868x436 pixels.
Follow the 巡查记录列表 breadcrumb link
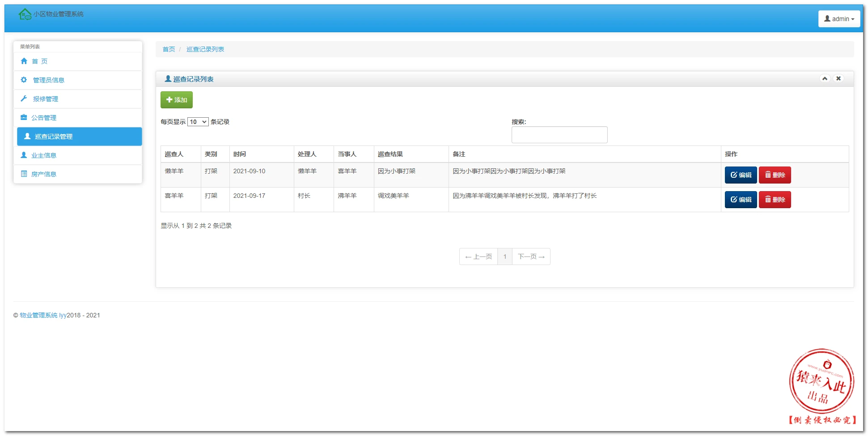[x=205, y=49]
